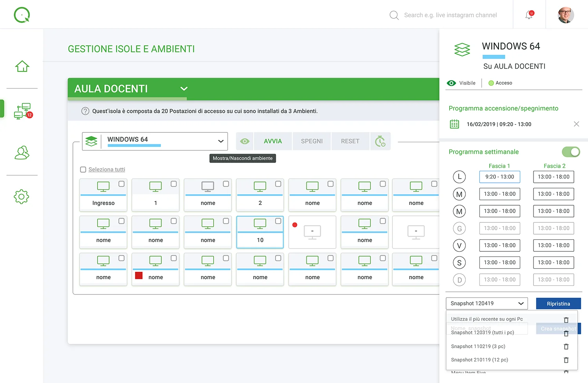Check workstation 10 checkbox

pyautogui.click(x=278, y=221)
